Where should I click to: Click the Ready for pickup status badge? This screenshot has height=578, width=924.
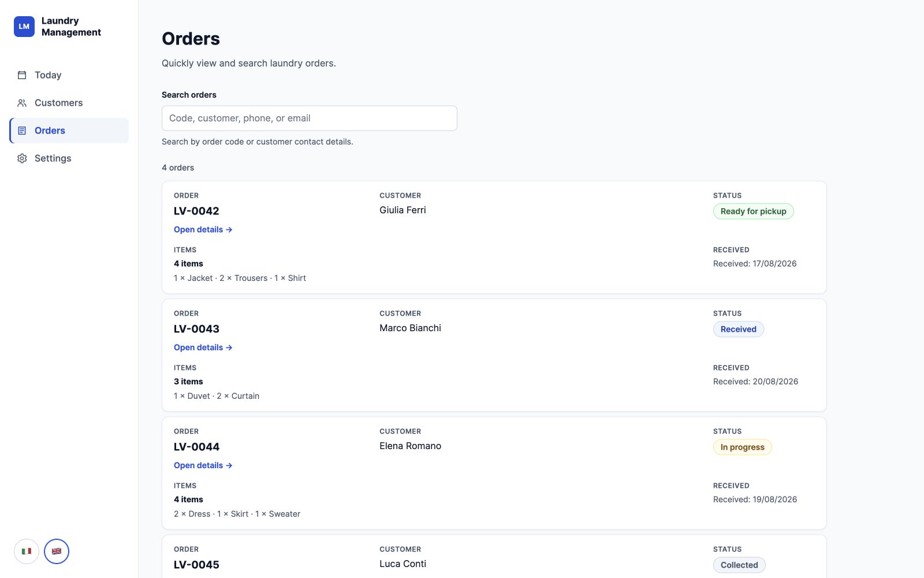[x=754, y=212]
